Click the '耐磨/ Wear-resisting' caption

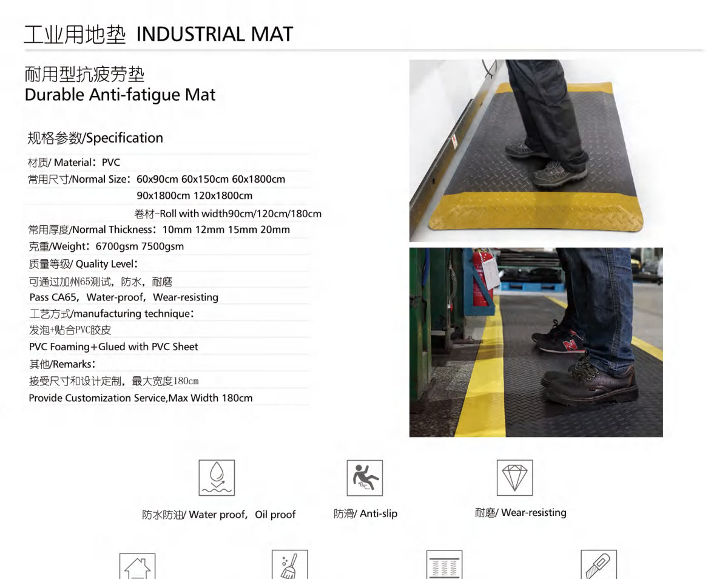521,512
